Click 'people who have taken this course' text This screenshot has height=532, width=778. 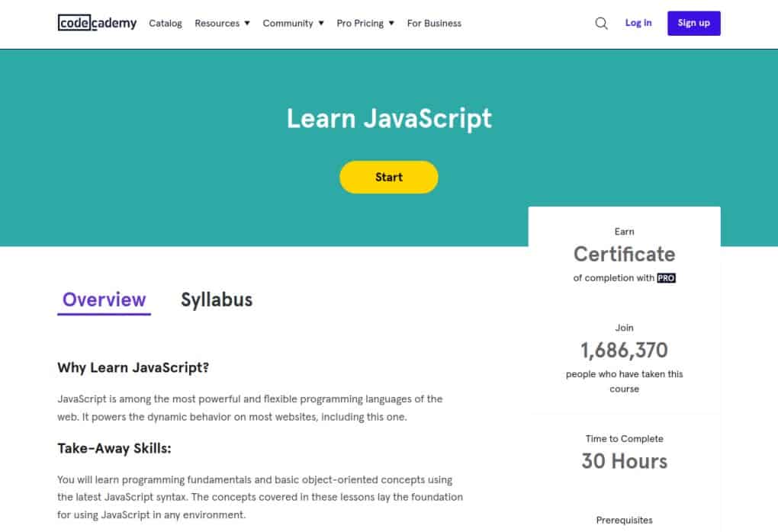pyautogui.click(x=624, y=381)
